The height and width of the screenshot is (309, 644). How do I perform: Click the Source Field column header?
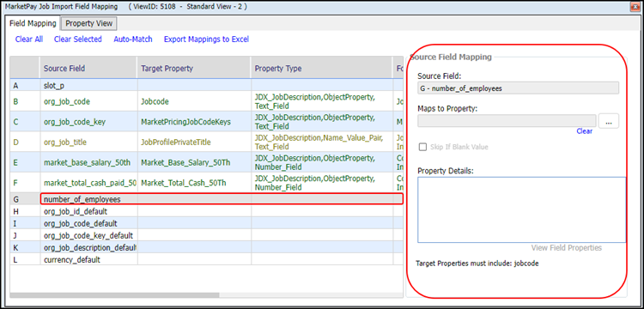(x=88, y=69)
